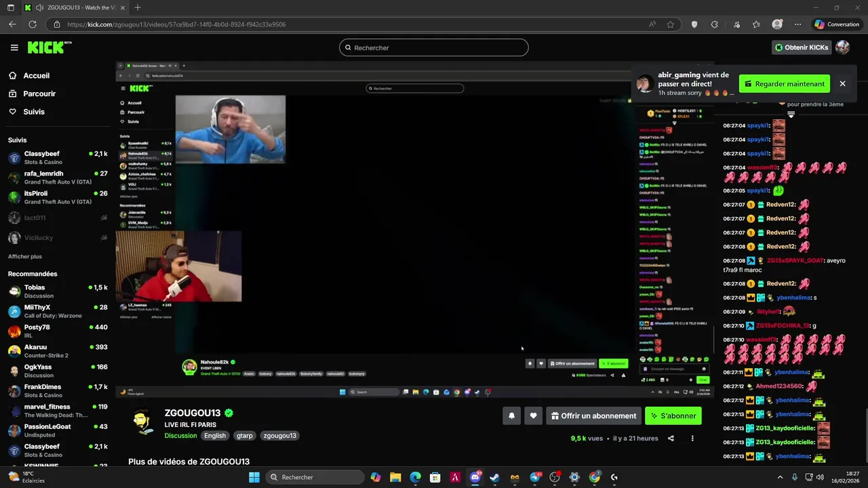Go back in browser
868x488 pixels.
click(x=12, y=24)
